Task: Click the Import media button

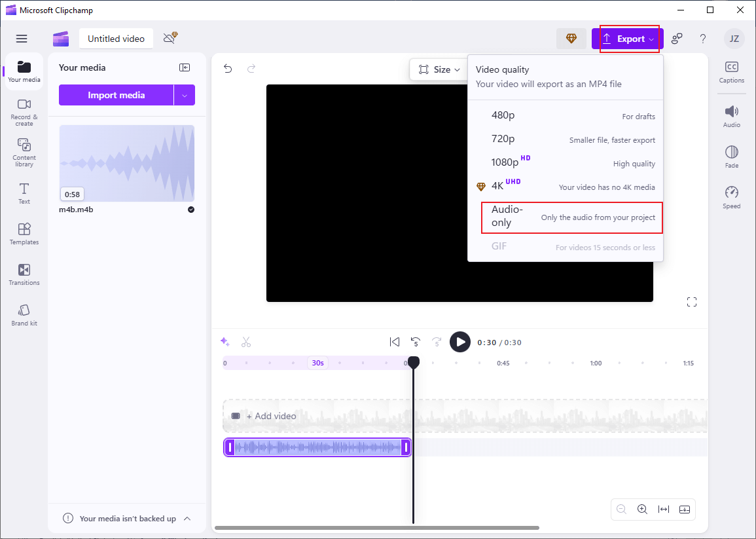Action: (x=117, y=95)
